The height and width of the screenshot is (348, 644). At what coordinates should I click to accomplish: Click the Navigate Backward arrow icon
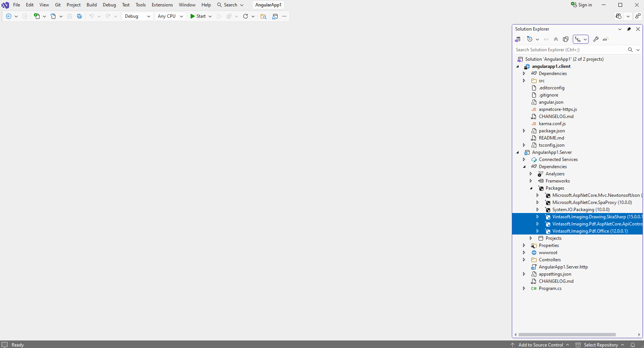pos(9,16)
